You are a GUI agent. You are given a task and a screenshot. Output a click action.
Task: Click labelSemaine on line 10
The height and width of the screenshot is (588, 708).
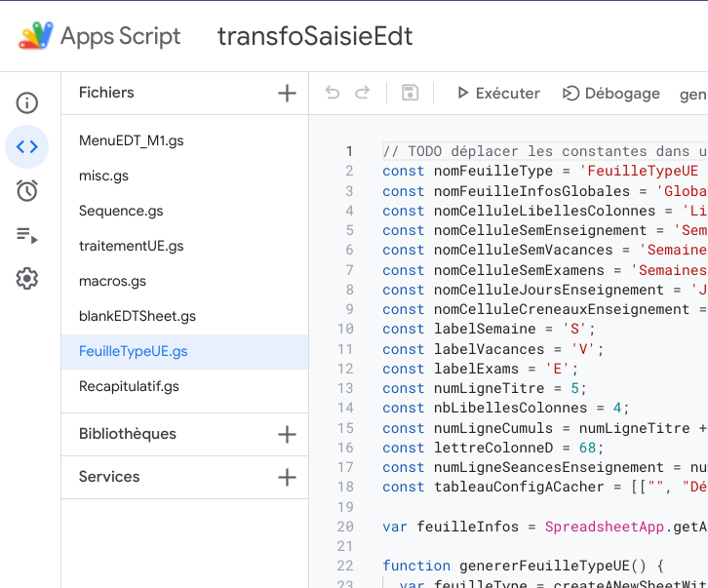(x=485, y=329)
